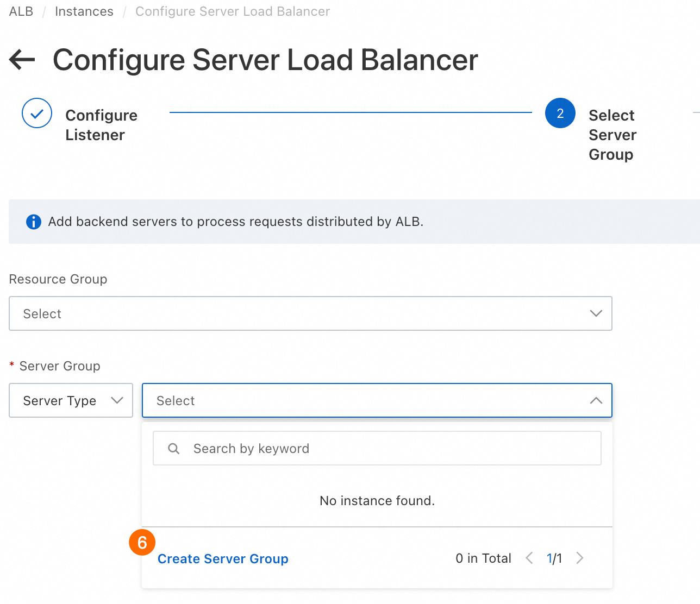Select the Configure Listener step label
This screenshot has width=700, height=604.
[x=101, y=125]
